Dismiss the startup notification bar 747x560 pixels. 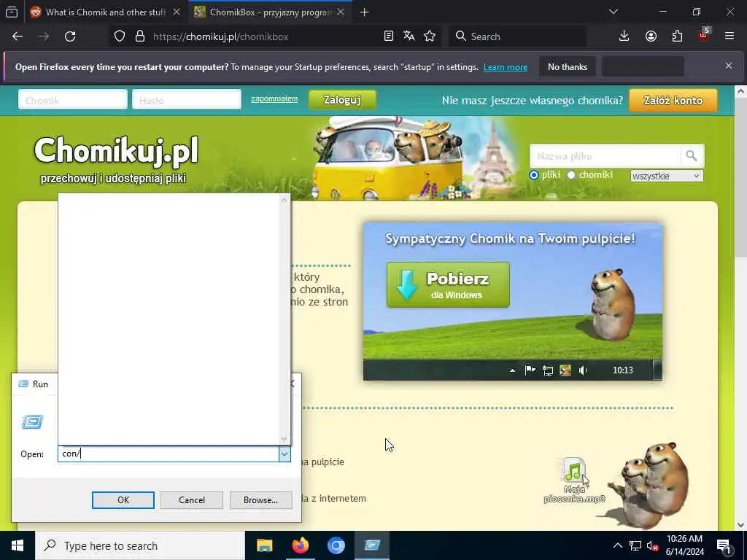coord(729,66)
